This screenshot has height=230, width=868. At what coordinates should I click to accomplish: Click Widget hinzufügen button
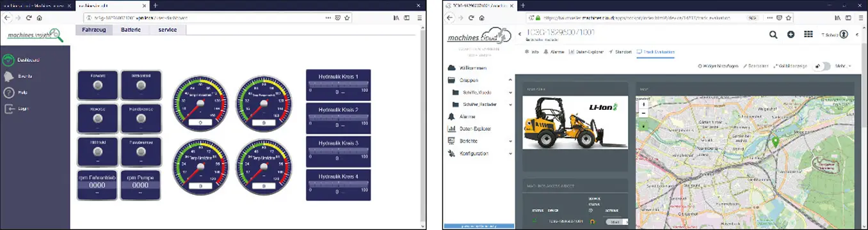coord(718,66)
